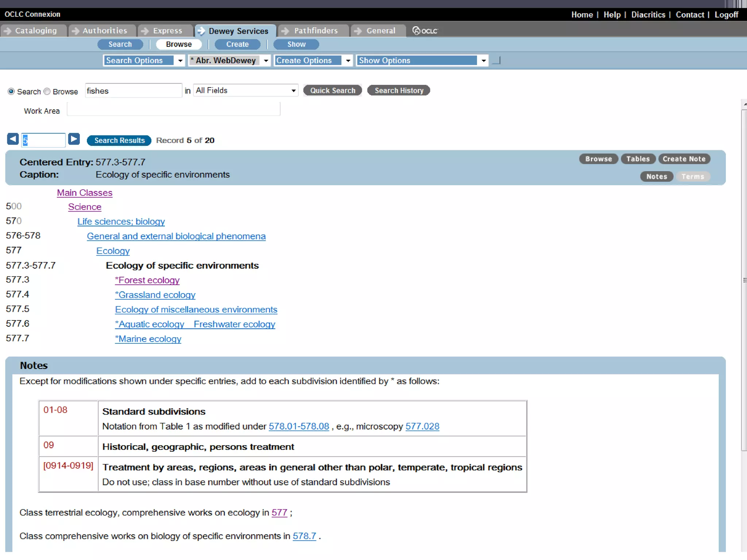Click the fishes search input field

click(x=133, y=91)
